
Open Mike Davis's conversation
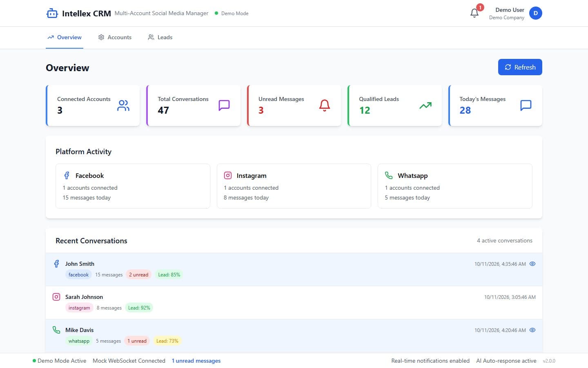point(294,336)
